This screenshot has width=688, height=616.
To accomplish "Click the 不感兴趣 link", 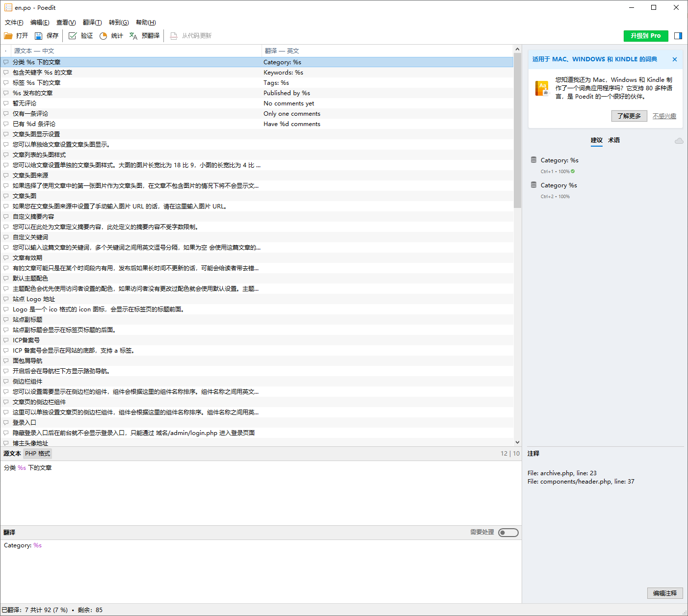I will [x=664, y=116].
